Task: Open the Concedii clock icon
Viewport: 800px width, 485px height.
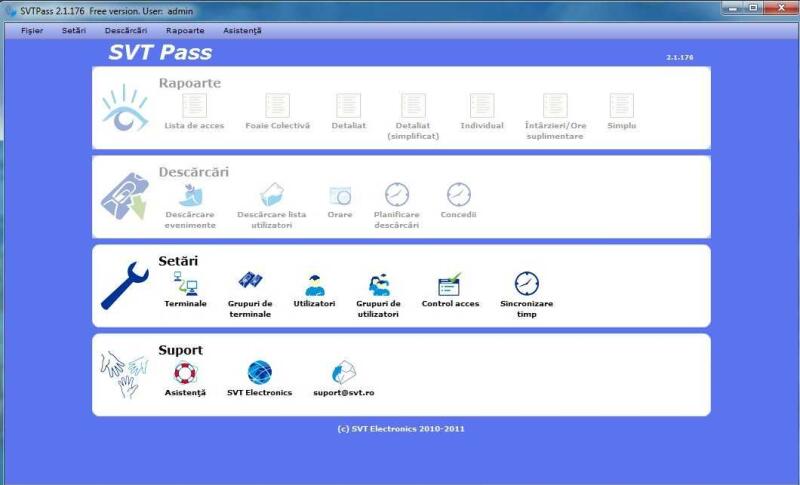Action: coord(459,195)
